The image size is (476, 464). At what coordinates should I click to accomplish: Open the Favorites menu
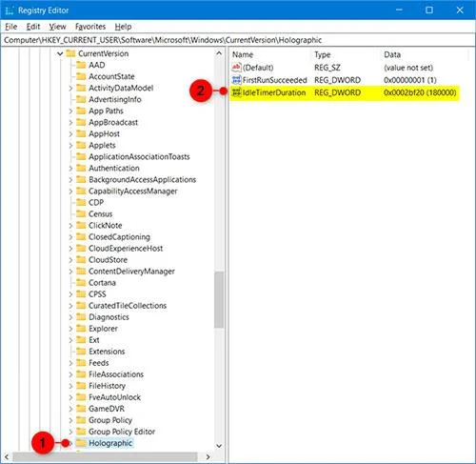(x=90, y=27)
